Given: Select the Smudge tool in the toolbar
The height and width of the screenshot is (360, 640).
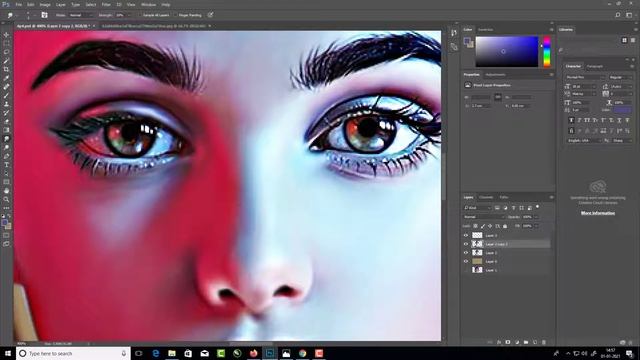Looking at the screenshot, I should [x=6, y=139].
